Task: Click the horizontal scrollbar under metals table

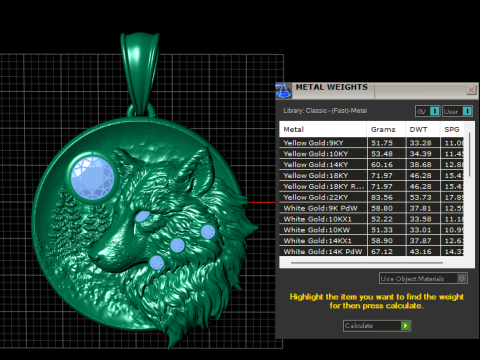Action: tap(367, 263)
